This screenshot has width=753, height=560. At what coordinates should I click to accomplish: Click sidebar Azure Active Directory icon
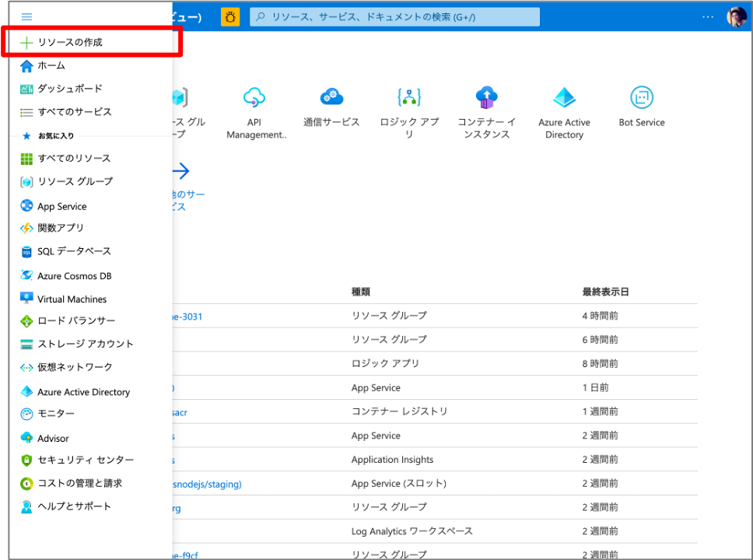click(26, 391)
